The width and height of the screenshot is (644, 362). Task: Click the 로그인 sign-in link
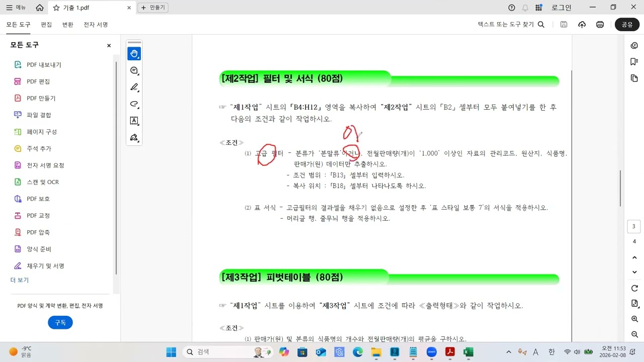pyautogui.click(x=561, y=8)
